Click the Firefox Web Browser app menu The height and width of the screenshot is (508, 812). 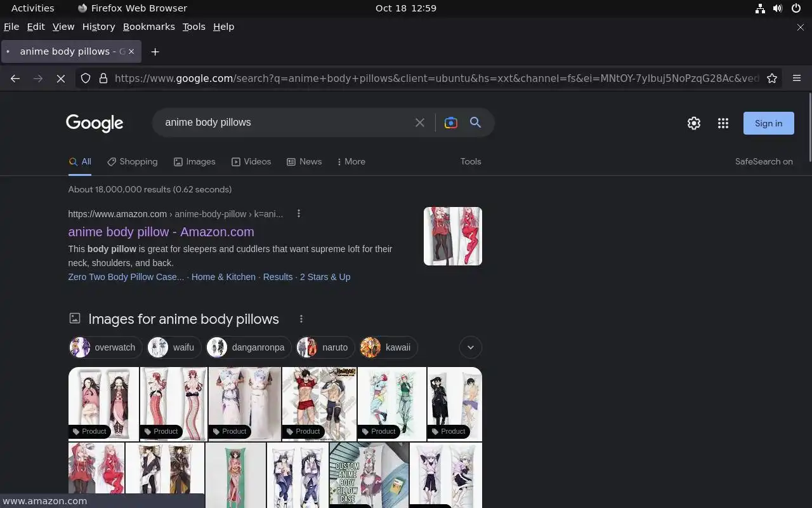[x=132, y=8]
